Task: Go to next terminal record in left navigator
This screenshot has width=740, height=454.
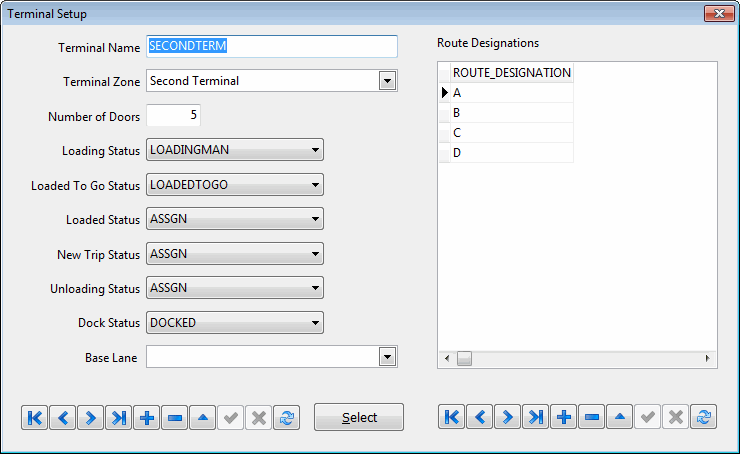Action: 91,418
